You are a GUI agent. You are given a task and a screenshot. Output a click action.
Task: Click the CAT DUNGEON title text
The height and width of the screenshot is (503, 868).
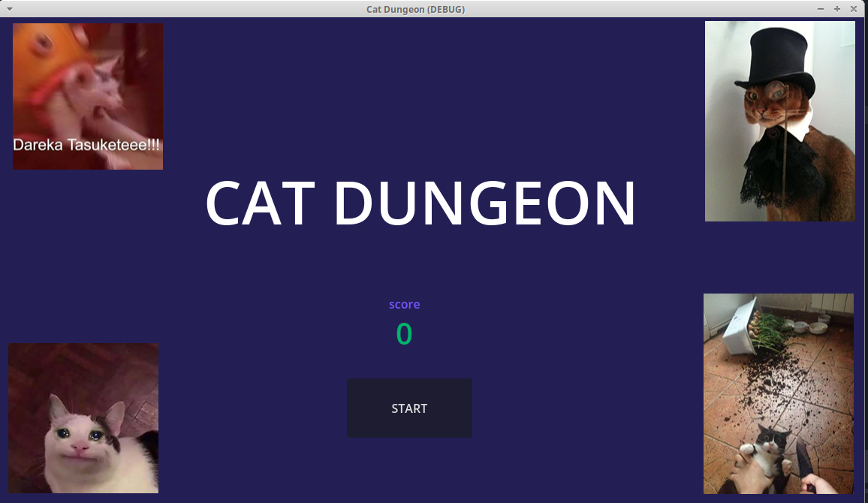(420, 201)
